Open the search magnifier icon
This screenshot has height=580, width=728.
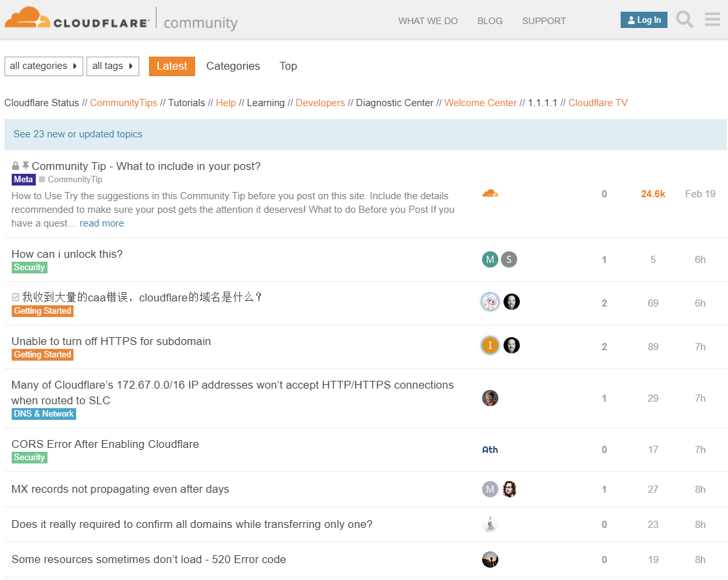tap(684, 20)
